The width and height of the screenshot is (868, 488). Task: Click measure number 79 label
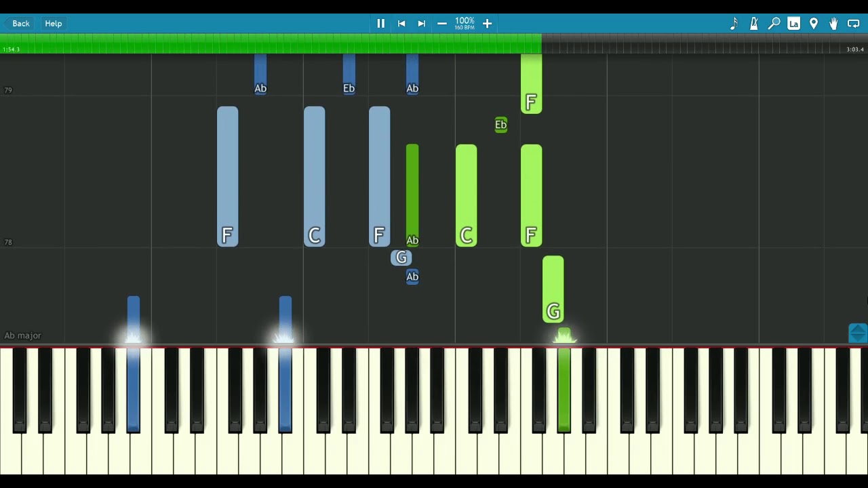tap(8, 90)
